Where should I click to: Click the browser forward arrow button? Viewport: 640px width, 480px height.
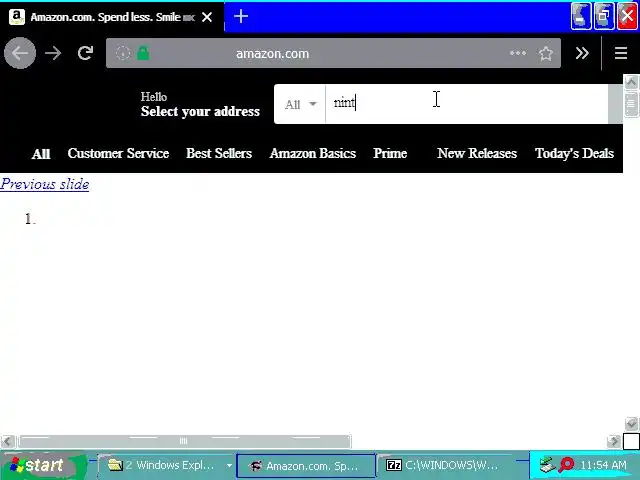(53, 53)
